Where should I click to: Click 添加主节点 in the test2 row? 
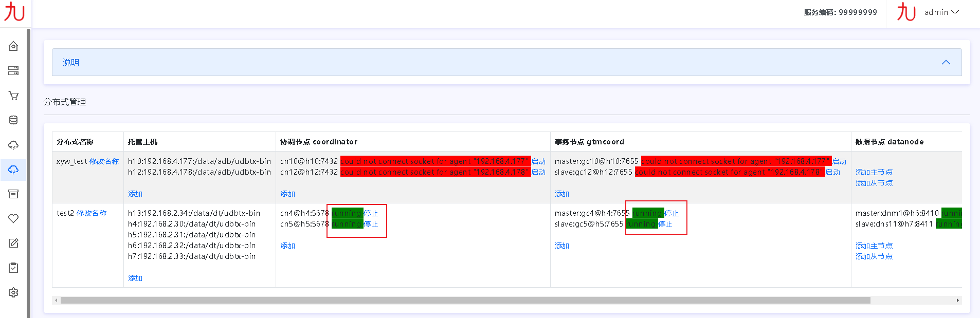point(874,246)
